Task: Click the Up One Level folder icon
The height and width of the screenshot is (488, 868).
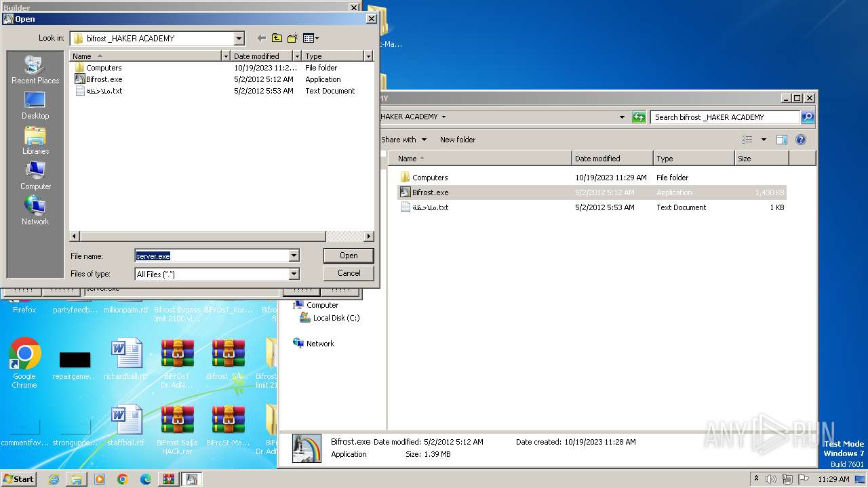Action: click(277, 39)
